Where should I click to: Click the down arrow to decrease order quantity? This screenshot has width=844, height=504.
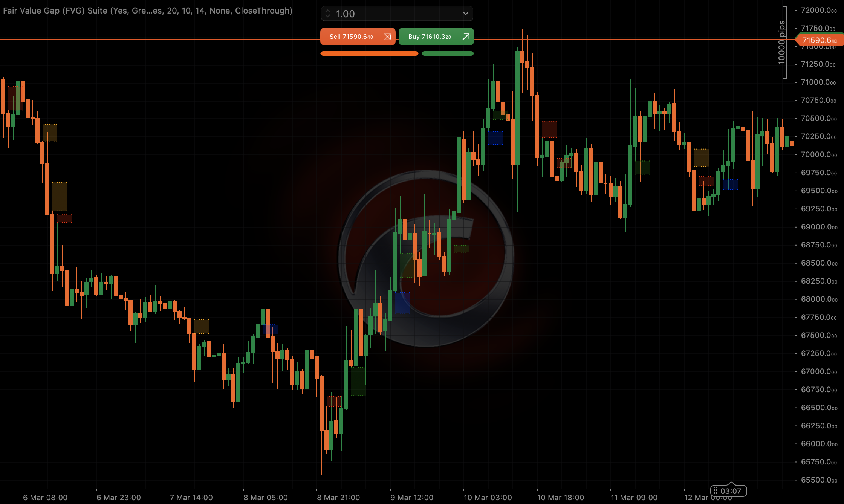[327, 16]
